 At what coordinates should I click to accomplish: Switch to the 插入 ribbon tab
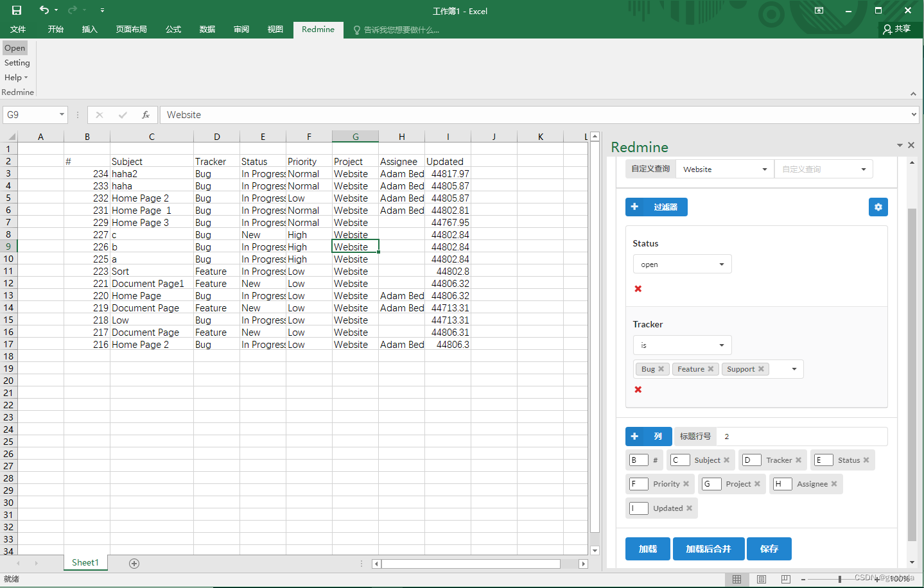[89, 30]
